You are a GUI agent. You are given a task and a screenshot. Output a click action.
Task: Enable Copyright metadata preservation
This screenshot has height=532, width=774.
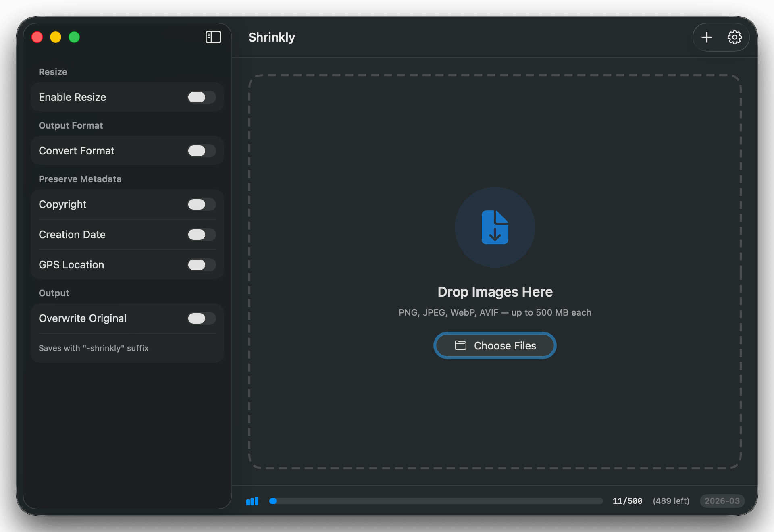[x=202, y=204]
